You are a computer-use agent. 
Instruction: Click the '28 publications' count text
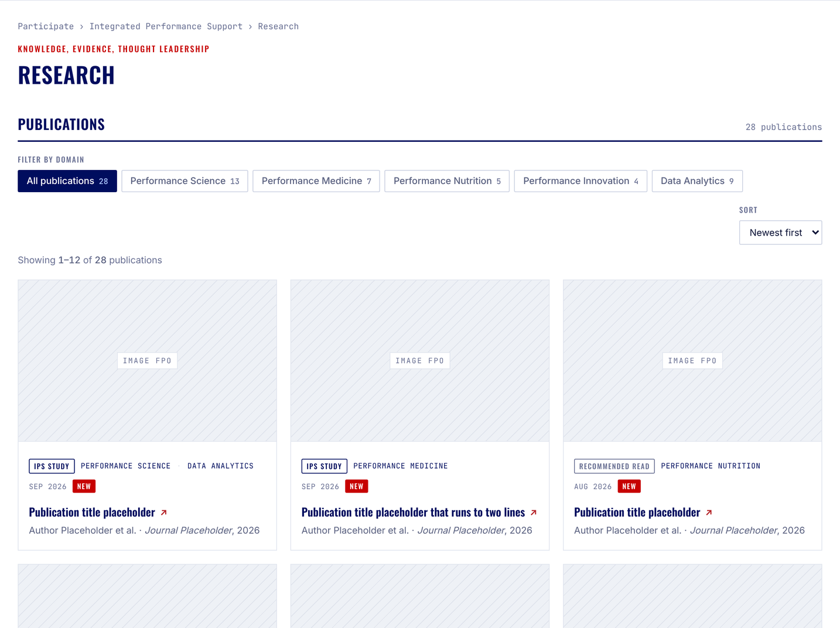pyautogui.click(x=783, y=127)
